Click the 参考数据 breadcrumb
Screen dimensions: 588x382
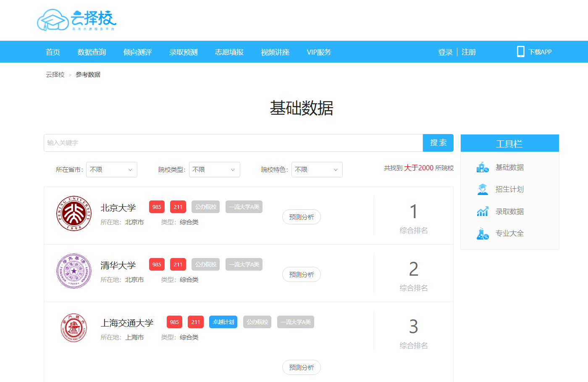click(88, 74)
